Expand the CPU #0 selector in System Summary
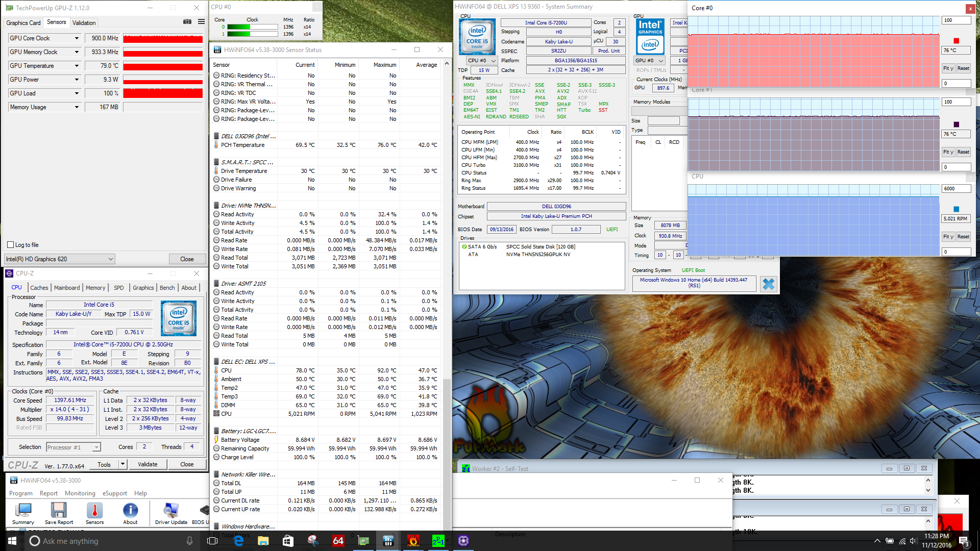 493,61
